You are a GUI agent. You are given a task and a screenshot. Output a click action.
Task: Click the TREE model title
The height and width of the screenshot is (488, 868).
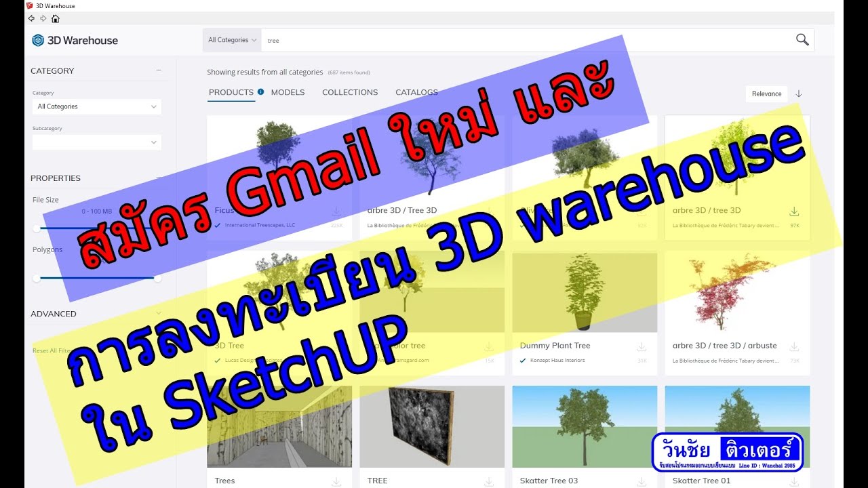377,481
